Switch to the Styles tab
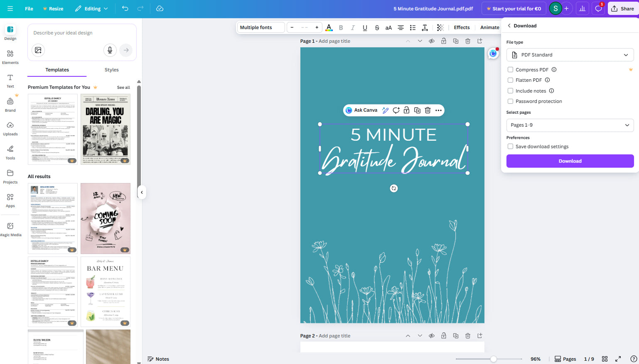 pyautogui.click(x=111, y=70)
